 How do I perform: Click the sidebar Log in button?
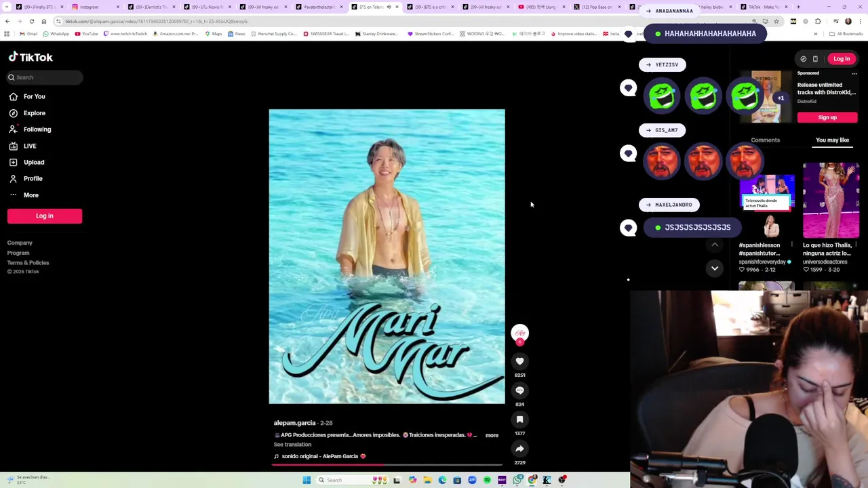(45, 216)
